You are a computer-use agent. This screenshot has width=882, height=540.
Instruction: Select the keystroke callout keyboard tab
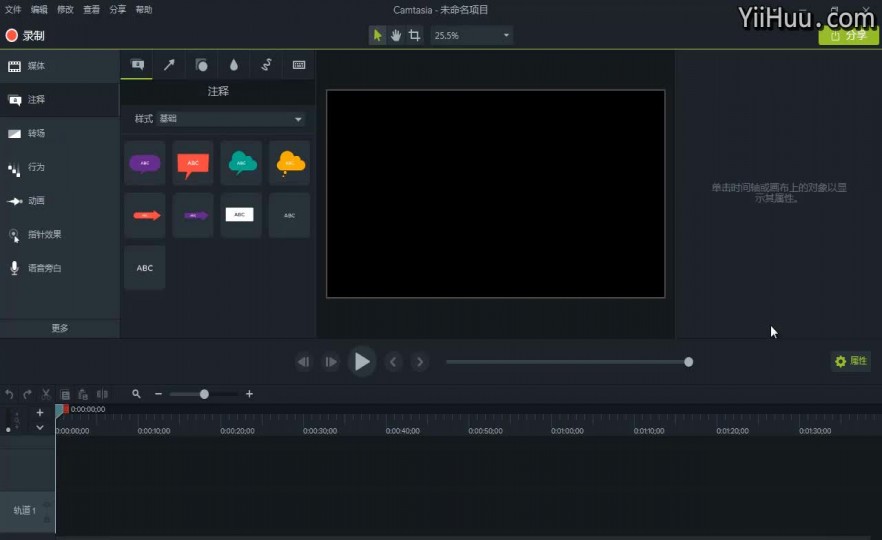299,65
